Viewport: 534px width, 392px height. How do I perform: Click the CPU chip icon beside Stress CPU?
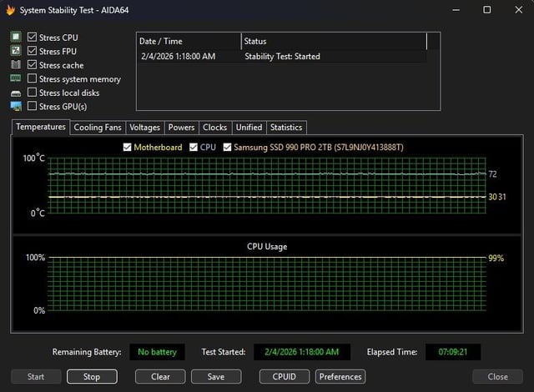coord(15,38)
